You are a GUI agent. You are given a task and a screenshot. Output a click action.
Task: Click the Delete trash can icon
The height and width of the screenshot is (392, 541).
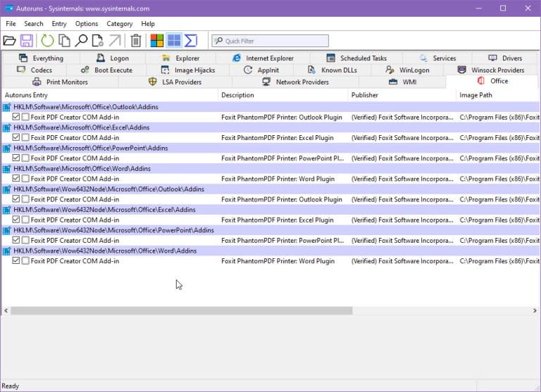(136, 41)
